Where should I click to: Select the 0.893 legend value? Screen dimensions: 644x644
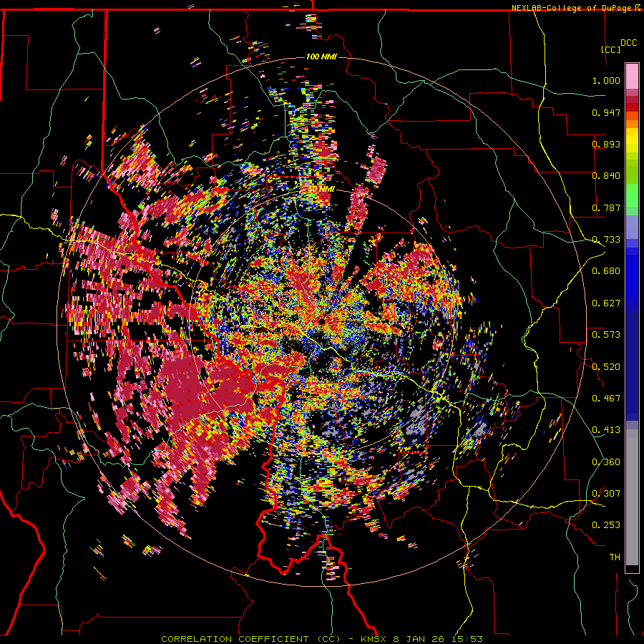point(606,144)
